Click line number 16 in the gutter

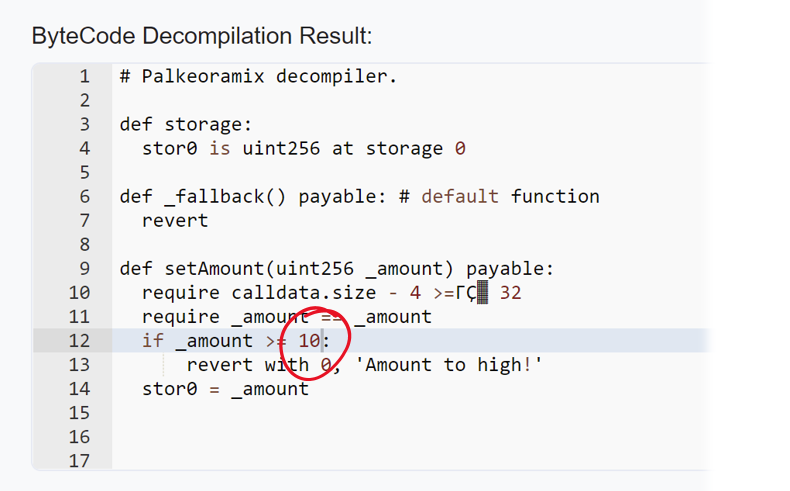[79, 436]
